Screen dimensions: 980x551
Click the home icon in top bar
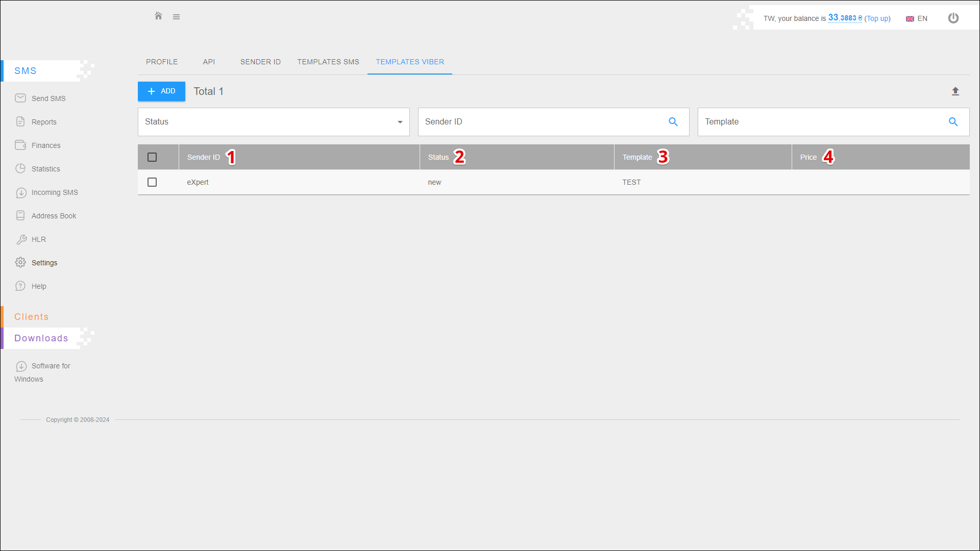coord(158,16)
